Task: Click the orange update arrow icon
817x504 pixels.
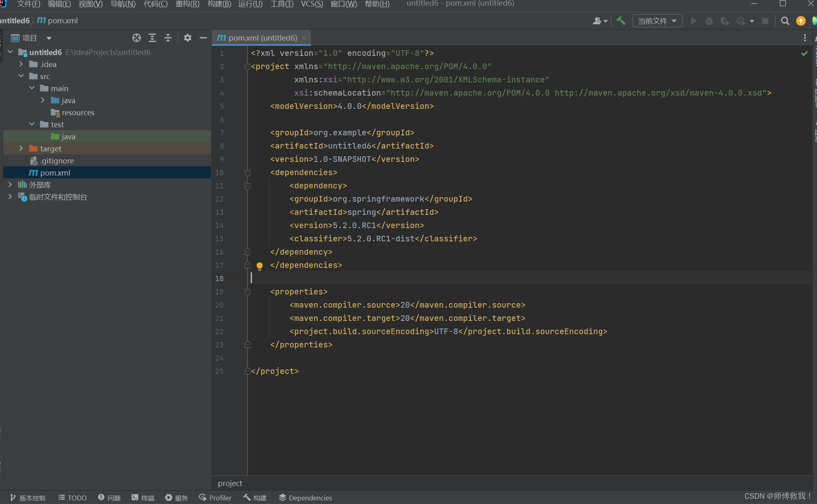Action: coord(801,21)
